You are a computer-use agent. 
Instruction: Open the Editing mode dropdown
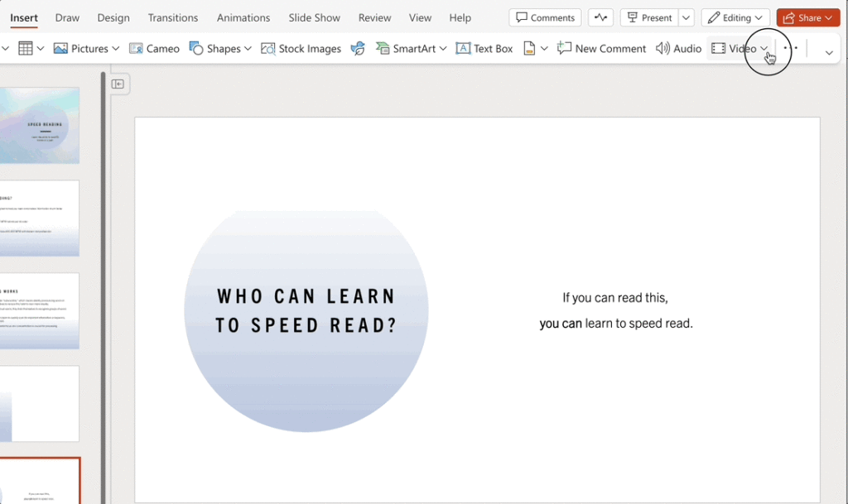click(735, 17)
